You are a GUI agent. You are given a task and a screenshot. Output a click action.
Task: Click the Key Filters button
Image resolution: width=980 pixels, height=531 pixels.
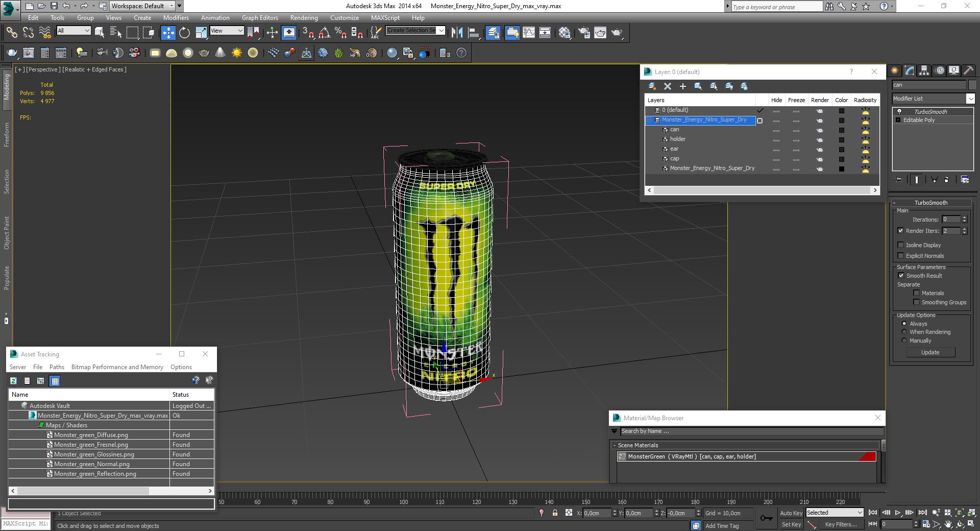pyautogui.click(x=841, y=524)
